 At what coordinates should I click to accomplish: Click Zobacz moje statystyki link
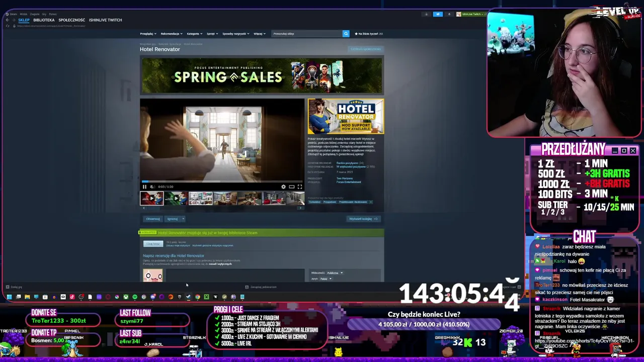[x=178, y=245]
